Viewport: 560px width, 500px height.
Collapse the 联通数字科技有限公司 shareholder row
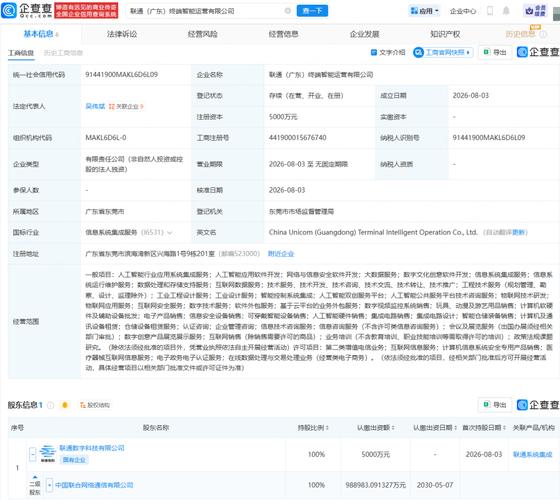click(x=32, y=454)
